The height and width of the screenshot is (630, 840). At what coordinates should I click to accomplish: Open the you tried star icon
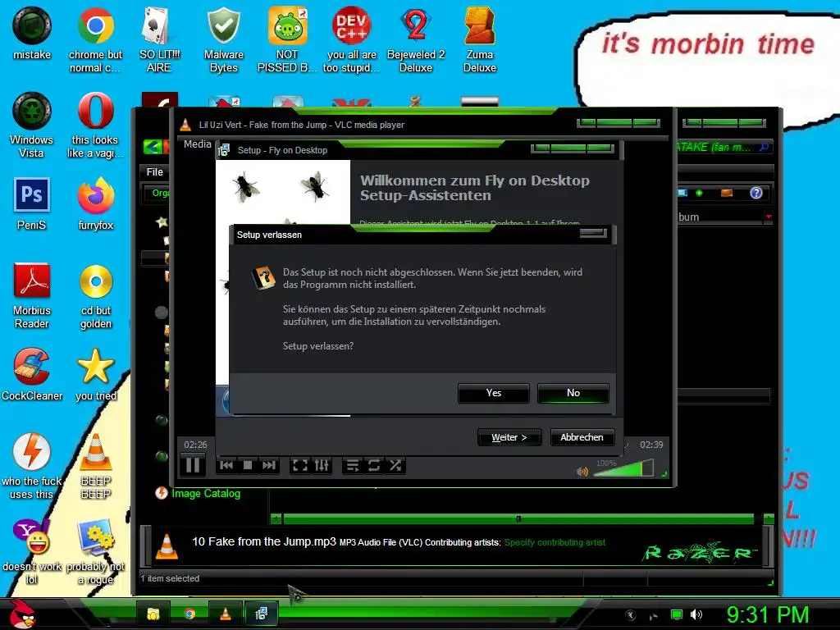(x=95, y=374)
